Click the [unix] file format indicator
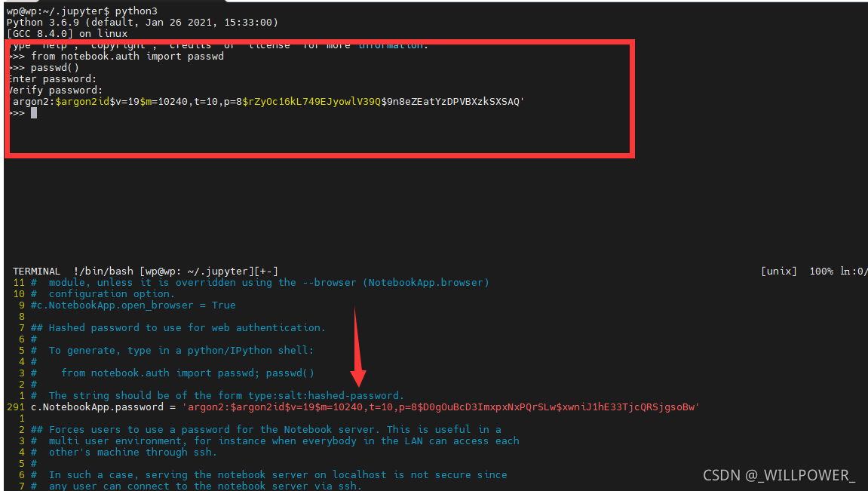Image resolution: width=868 pixels, height=491 pixels. 779,272
